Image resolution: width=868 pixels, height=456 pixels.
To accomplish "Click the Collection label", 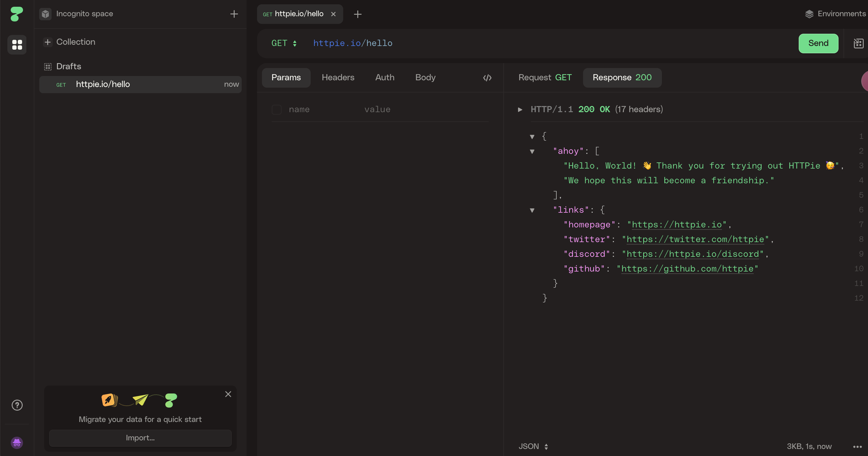I will tap(76, 42).
